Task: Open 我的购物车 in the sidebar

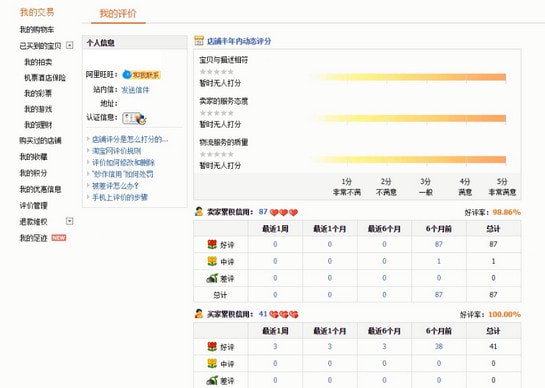Action: point(37,30)
